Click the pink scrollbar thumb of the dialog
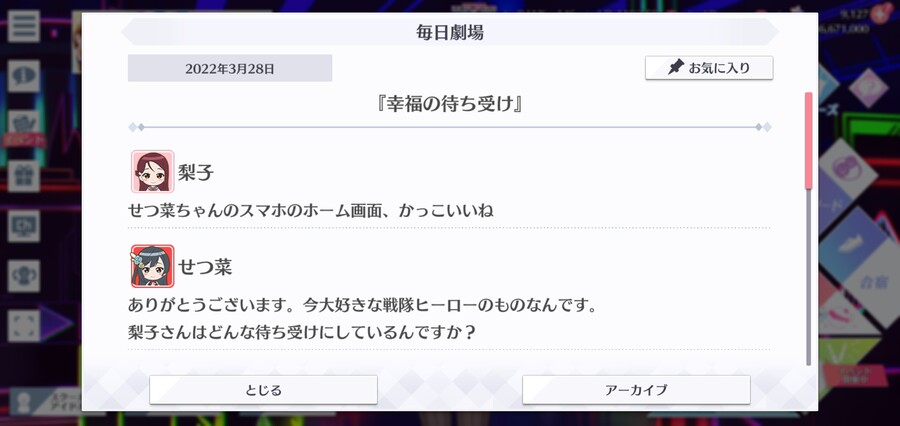 [x=808, y=140]
